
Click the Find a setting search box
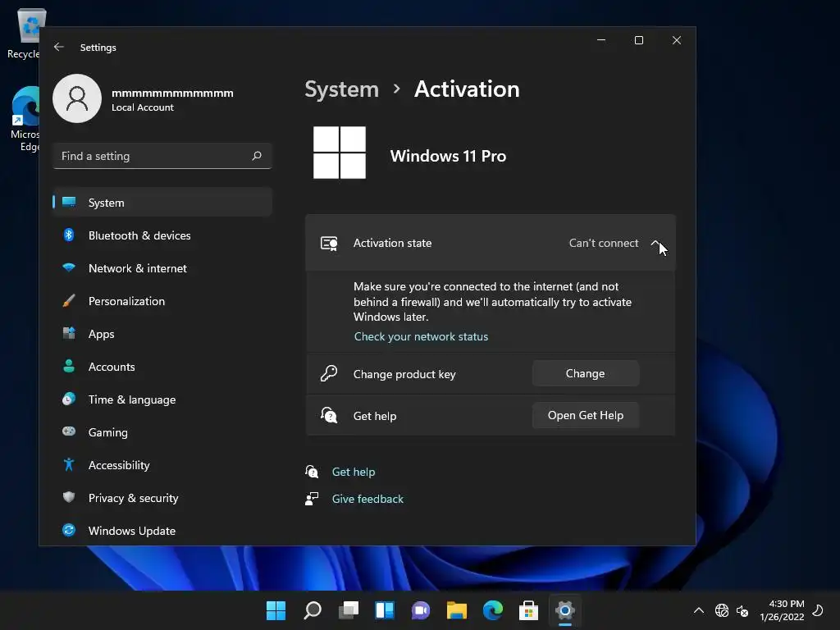(x=162, y=156)
